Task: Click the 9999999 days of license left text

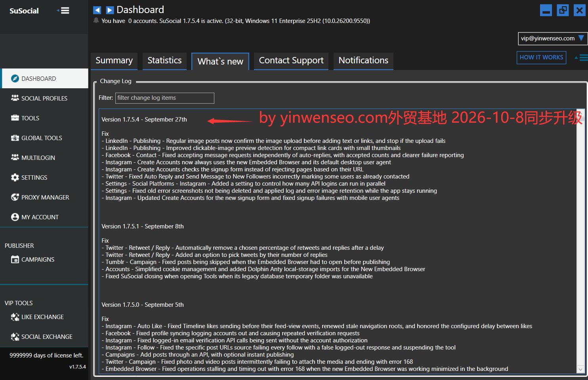Action: click(46, 355)
